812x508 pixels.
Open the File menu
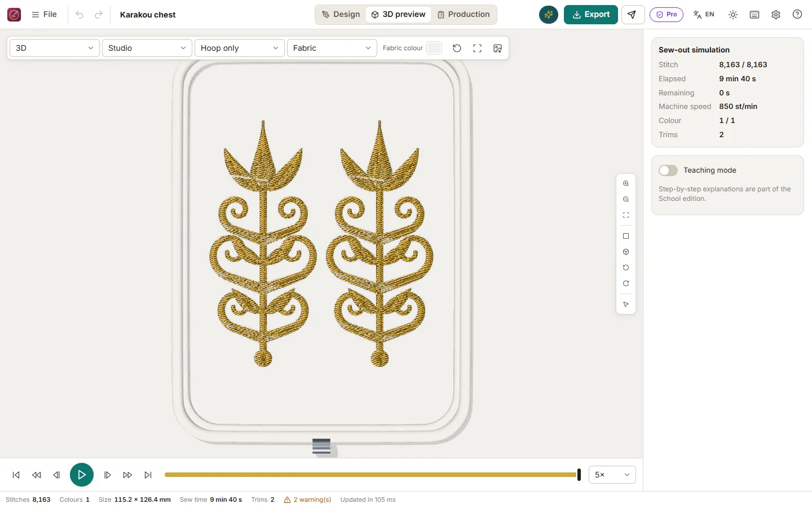pyautogui.click(x=45, y=15)
